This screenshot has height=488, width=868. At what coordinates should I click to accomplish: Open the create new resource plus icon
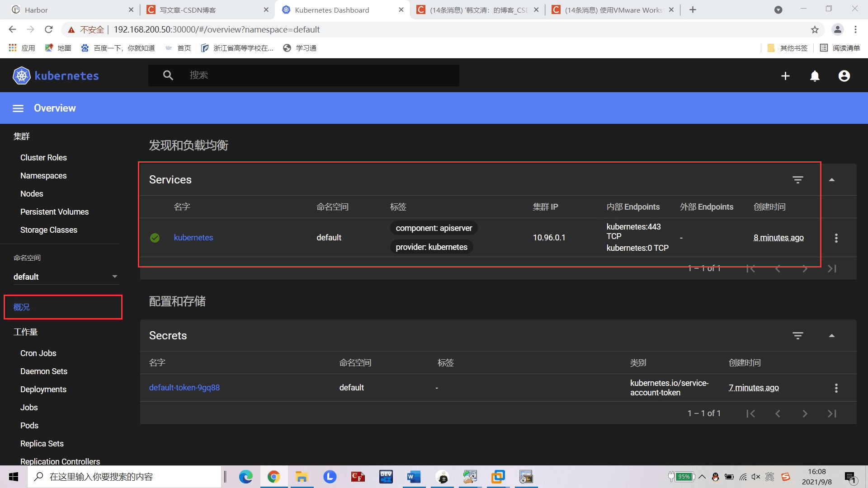(785, 76)
